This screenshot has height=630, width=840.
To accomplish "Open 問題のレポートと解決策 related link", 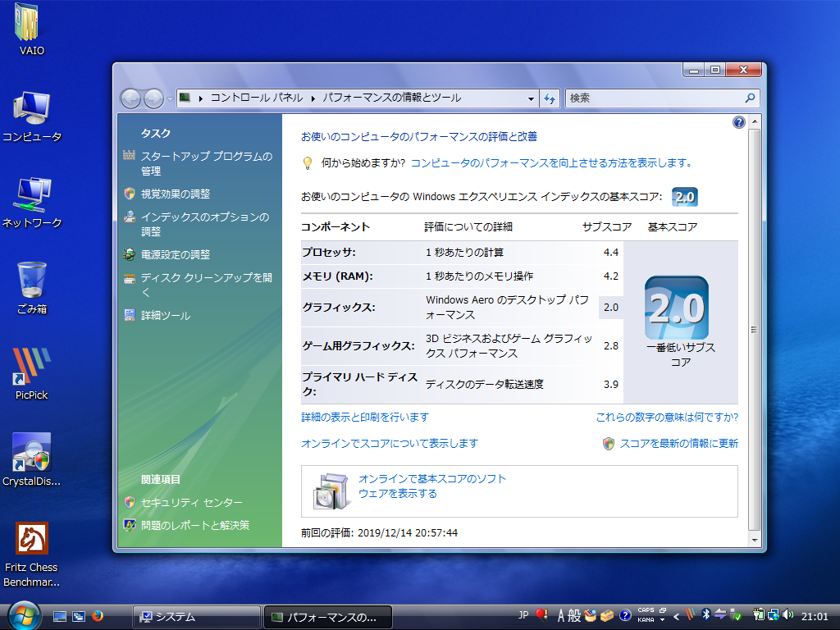I will [x=195, y=526].
